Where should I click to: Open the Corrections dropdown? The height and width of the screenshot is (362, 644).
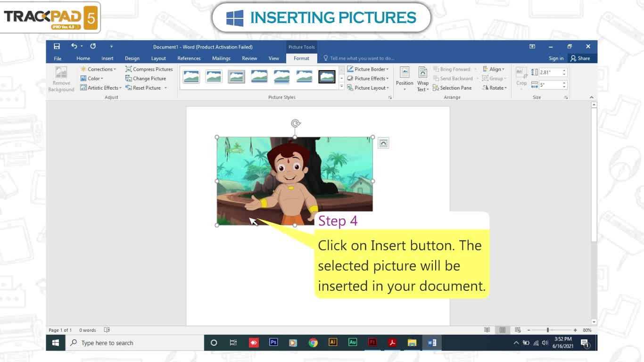(x=98, y=69)
